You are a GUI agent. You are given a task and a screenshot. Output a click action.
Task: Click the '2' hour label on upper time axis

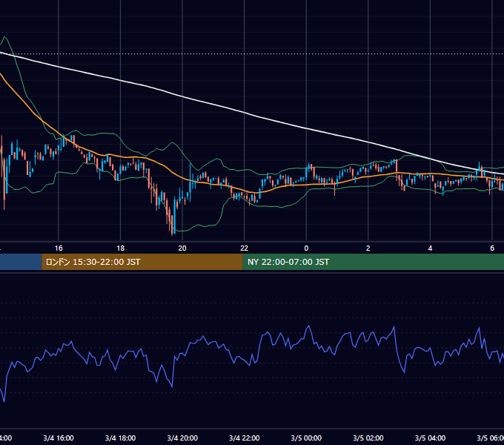tap(368, 248)
